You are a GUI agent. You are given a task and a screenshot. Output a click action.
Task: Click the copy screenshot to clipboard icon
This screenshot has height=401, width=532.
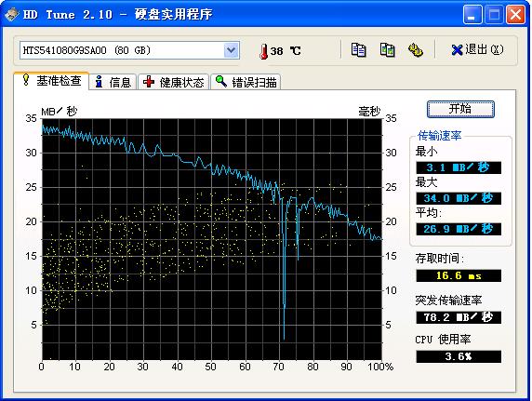click(387, 50)
